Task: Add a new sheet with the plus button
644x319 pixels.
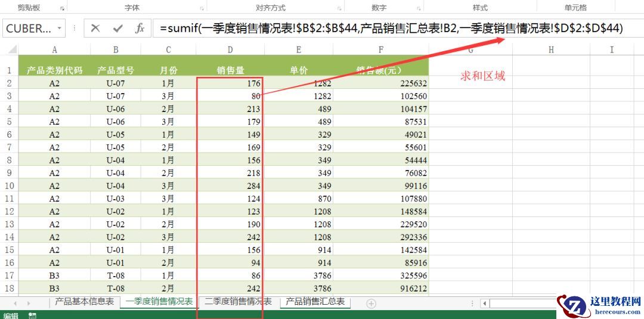Action: (x=371, y=303)
